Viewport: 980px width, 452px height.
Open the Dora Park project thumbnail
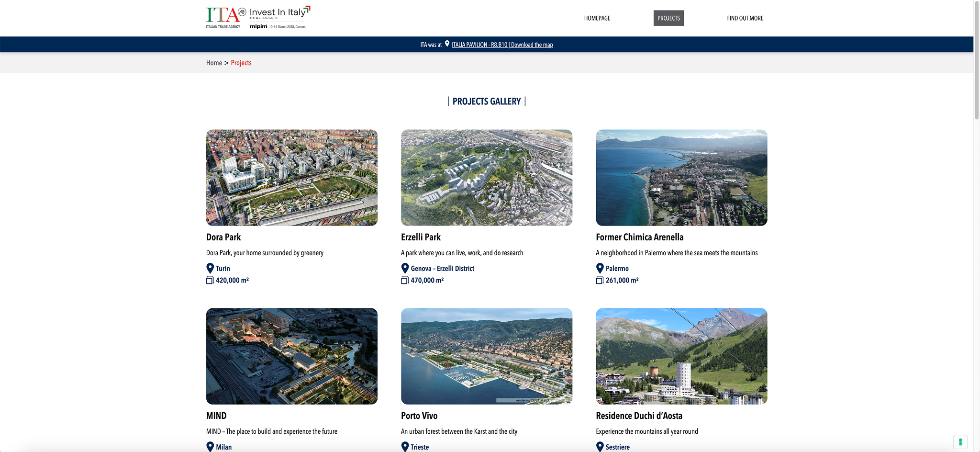click(291, 178)
